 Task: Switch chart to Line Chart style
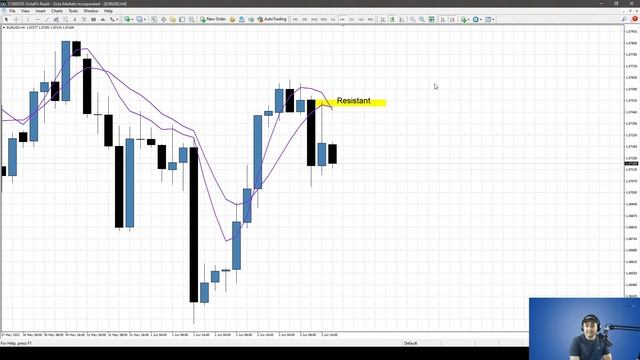point(402,19)
